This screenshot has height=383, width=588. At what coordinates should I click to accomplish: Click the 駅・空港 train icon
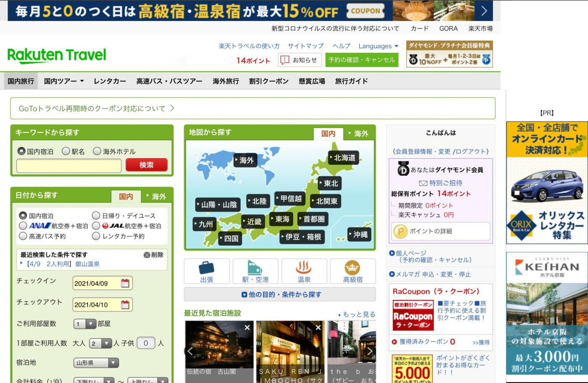click(255, 271)
